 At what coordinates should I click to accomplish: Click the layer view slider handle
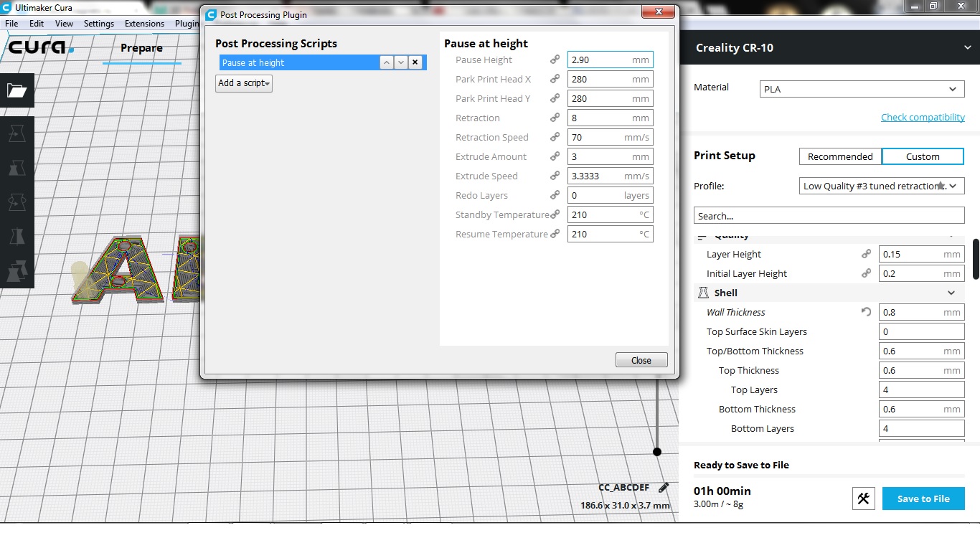[657, 452]
